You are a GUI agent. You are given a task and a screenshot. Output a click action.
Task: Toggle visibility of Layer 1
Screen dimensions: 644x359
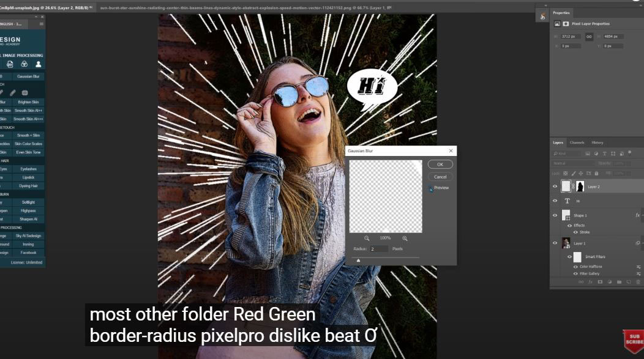pyautogui.click(x=555, y=243)
